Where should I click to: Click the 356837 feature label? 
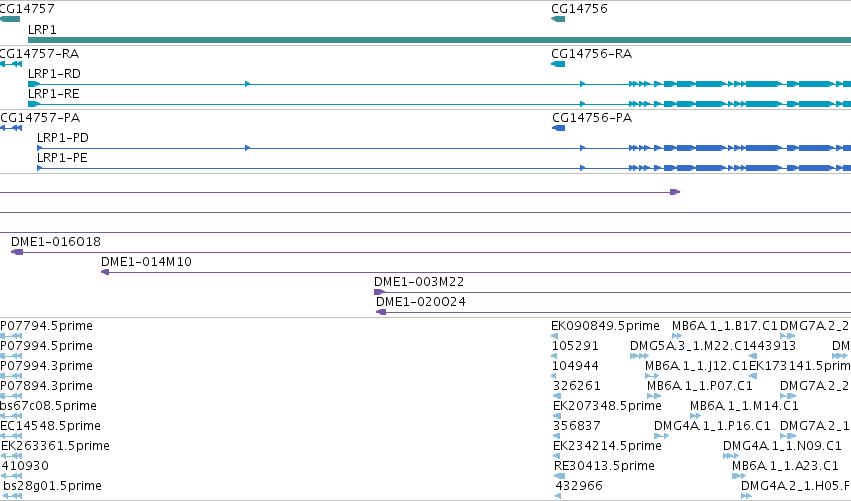[577, 426]
